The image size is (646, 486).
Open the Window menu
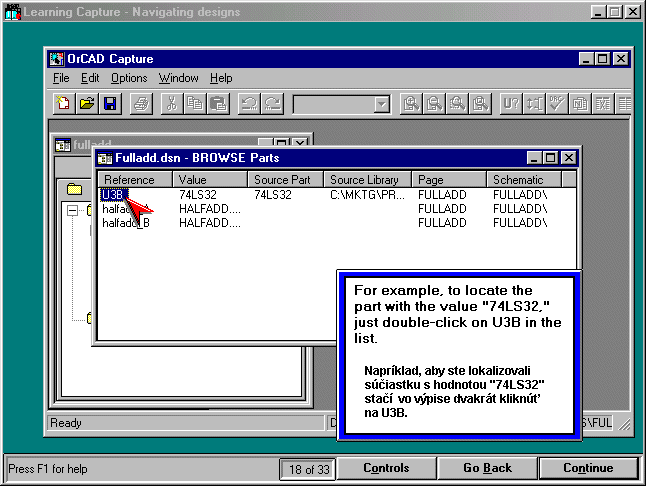click(178, 78)
